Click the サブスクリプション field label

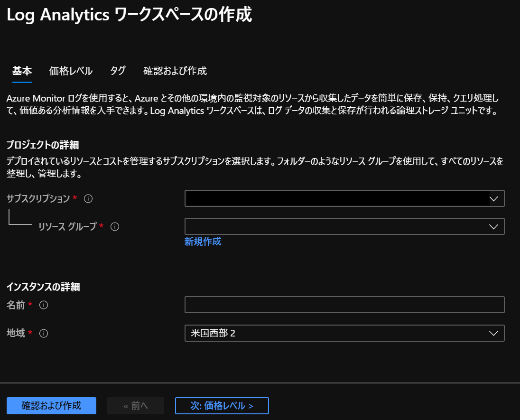tap(38, 198)
